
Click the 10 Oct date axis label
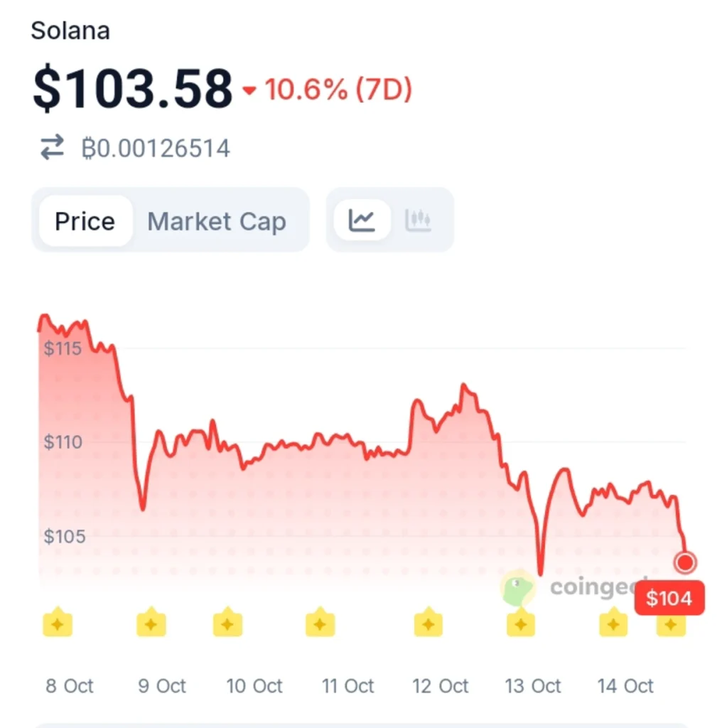(x=254, y=686)
